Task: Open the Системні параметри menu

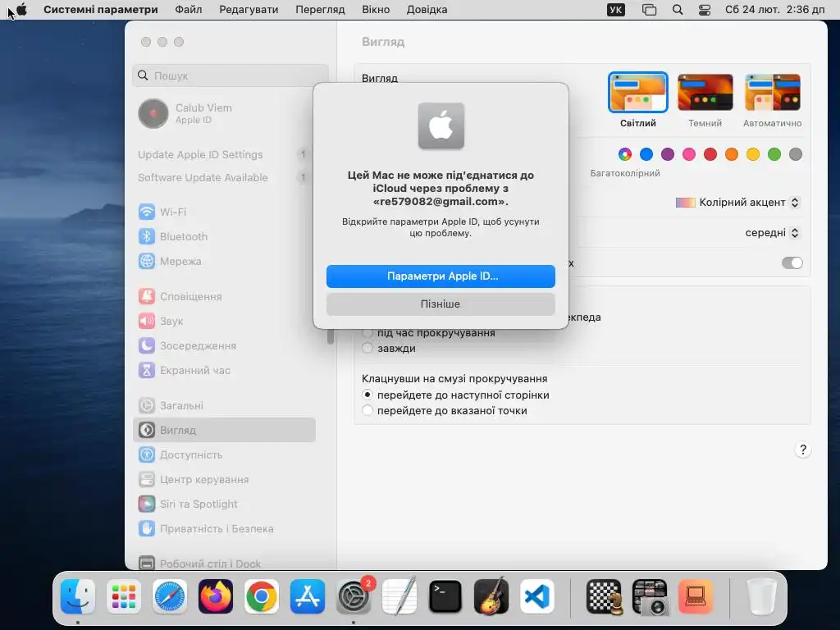Action: tap(101, 10)
